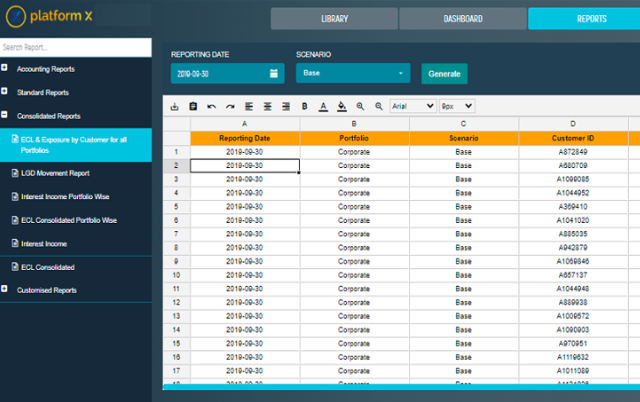
Task: Align cell text to the left
Action: [249, 106]
